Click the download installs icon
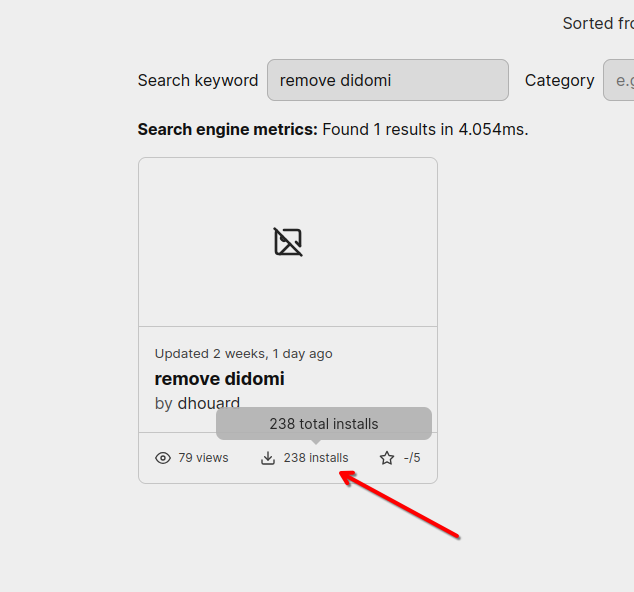 (x=268, y=458)
